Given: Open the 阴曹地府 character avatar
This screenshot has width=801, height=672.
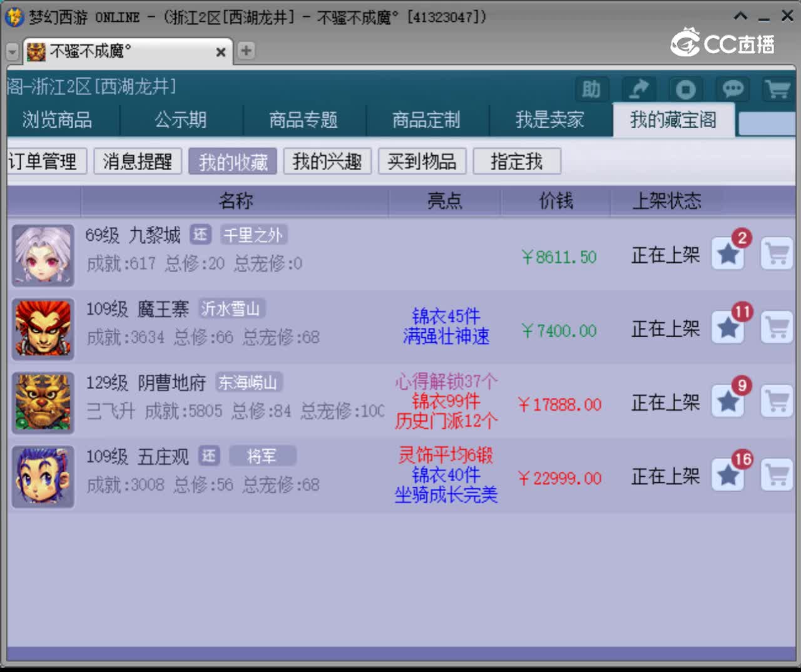Looking at the screenshot, I should coord(43,403).
